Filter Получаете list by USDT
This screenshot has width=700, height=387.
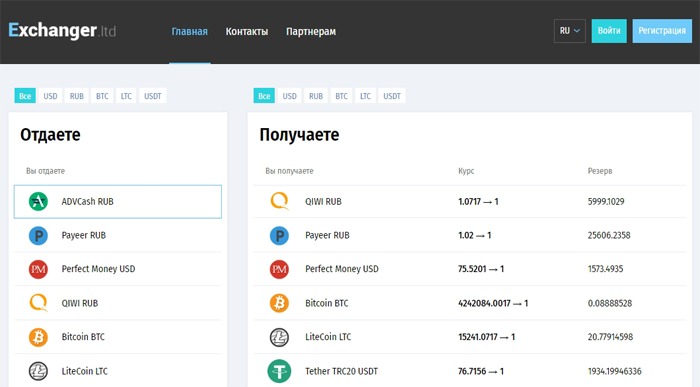392,96
